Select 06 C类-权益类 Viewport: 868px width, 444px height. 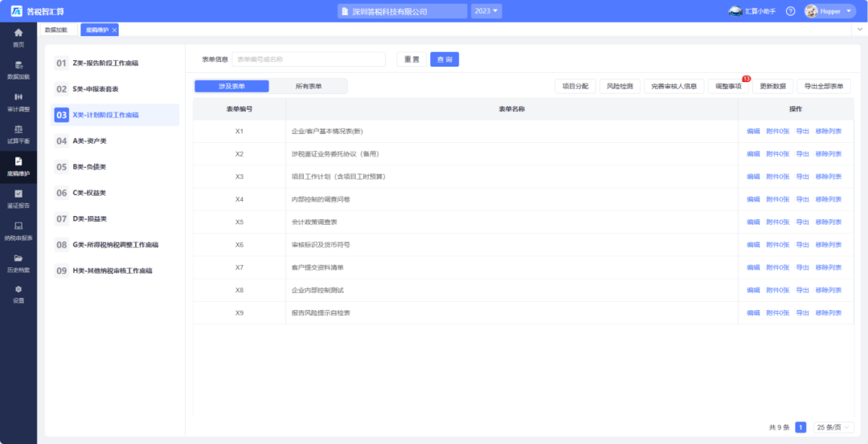pyautogui.click(x=115, y=193)
